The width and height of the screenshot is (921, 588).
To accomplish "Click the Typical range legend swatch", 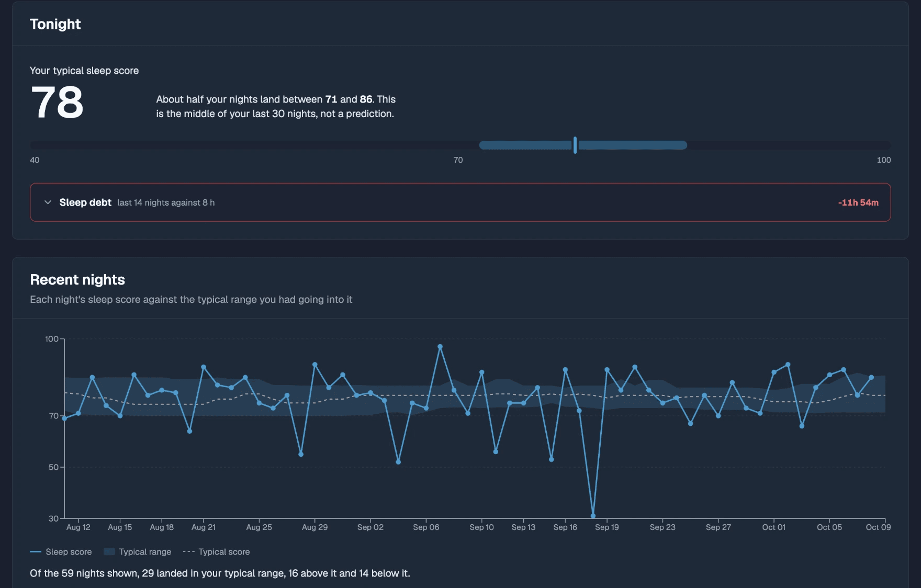I will pyautogui.click(x=109, y=552).
